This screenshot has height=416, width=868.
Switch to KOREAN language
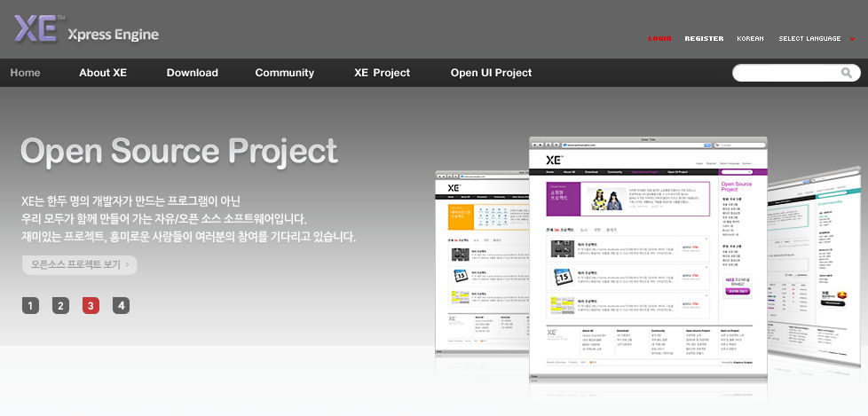coord(750,39)
